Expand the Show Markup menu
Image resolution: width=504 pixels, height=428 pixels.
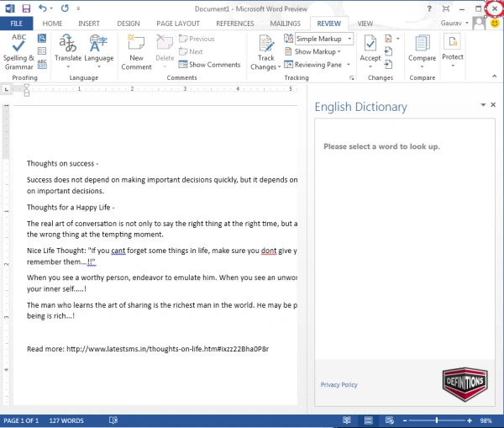click(x=312, y=51)
